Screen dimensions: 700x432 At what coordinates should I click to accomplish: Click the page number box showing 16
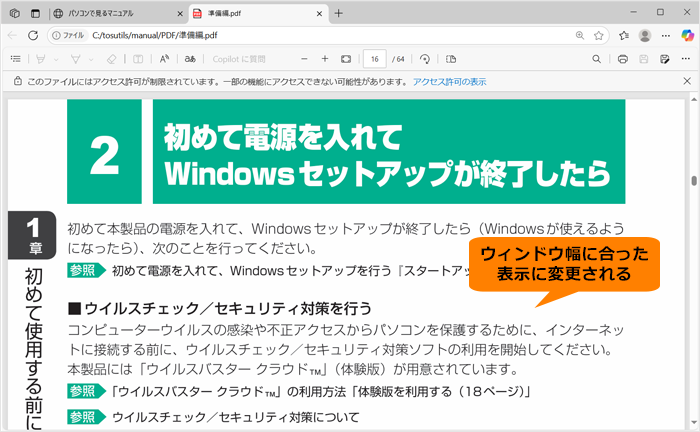[375, 59]
